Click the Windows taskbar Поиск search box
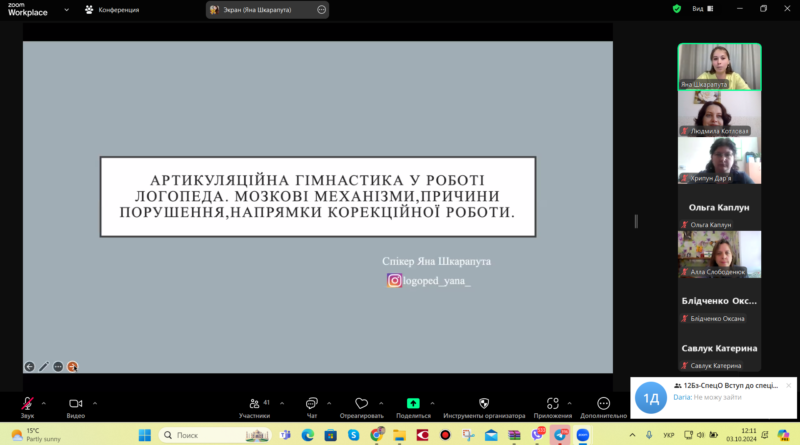 click(x=215, y=435)
